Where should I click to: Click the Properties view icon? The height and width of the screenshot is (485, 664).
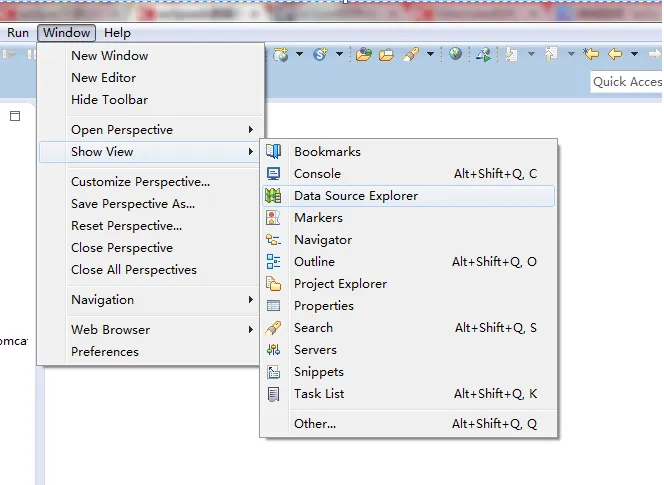coord(273,305)
